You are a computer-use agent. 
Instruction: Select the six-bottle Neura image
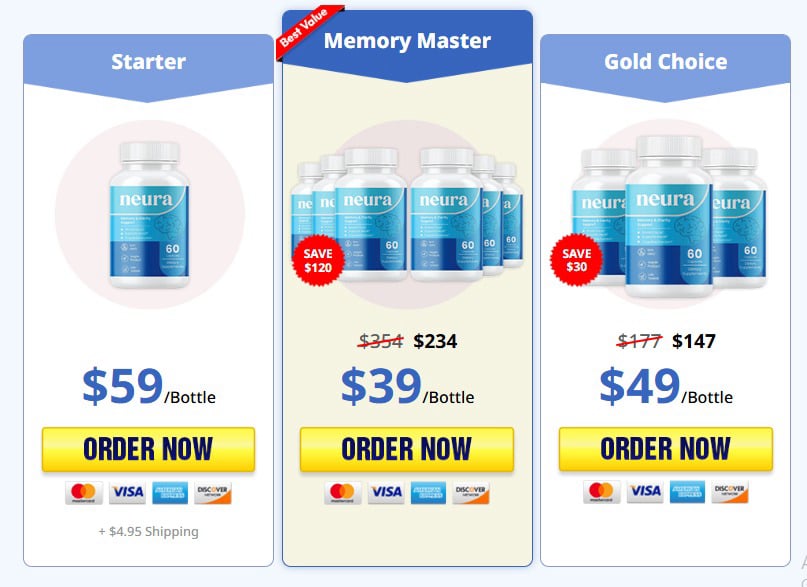pos(407,215)
